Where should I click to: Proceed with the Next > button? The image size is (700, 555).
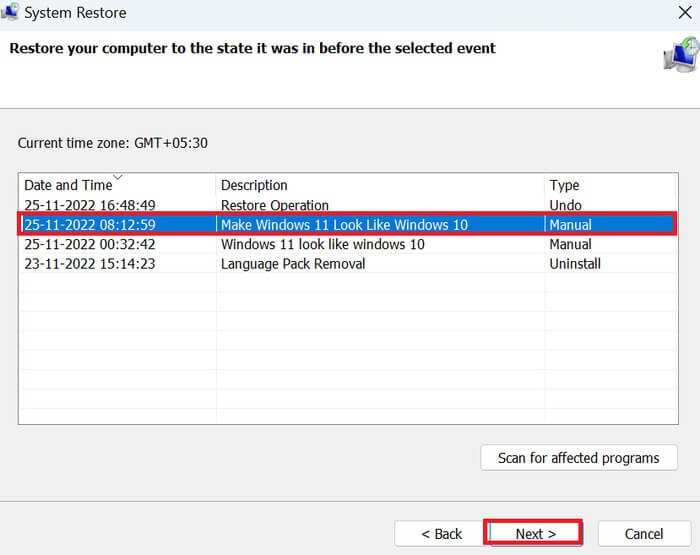point(535,534)
